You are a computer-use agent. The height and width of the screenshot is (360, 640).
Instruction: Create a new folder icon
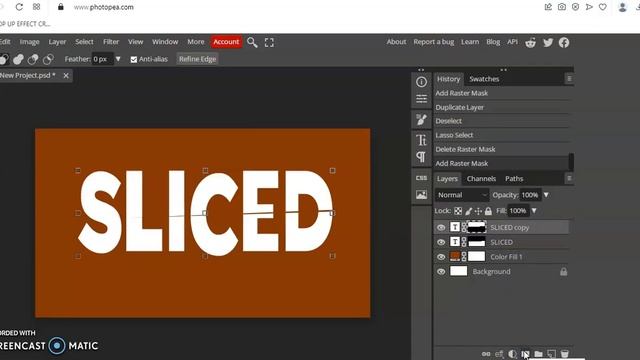[538, 354]
